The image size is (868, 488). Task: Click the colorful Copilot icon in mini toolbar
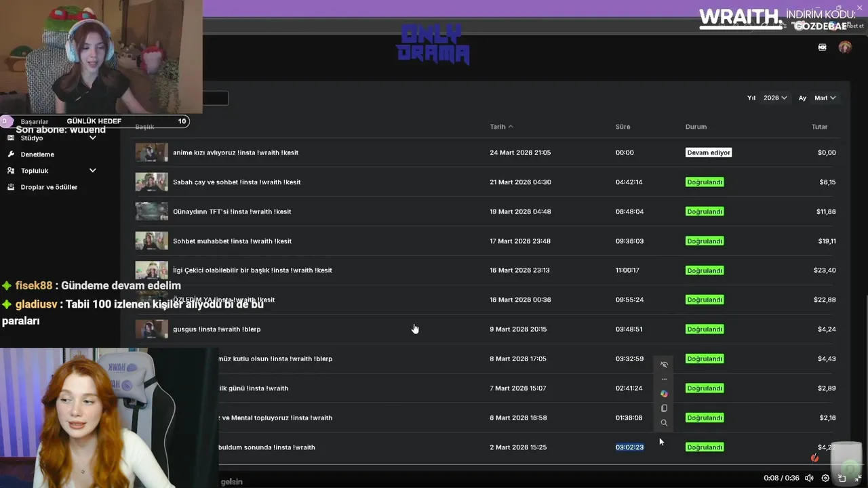[x=664, y=394]
